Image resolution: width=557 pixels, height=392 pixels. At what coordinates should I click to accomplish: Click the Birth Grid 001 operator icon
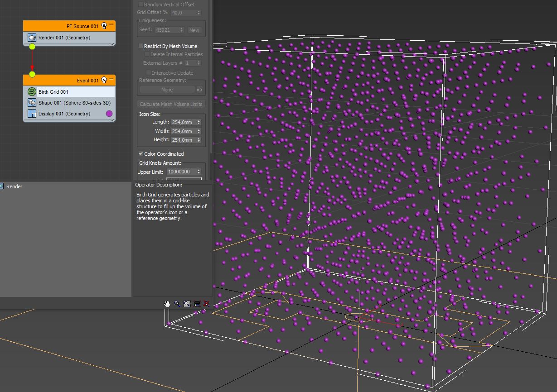point(32,91)
